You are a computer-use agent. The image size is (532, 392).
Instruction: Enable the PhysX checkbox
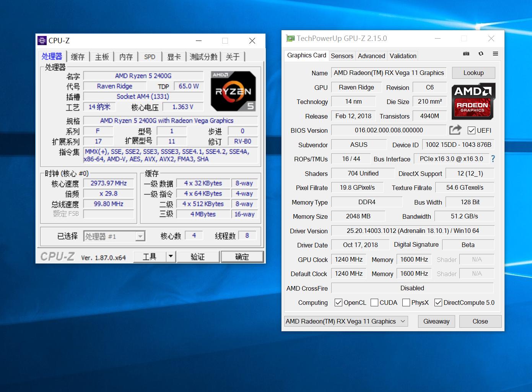click(x=406, y=303)
